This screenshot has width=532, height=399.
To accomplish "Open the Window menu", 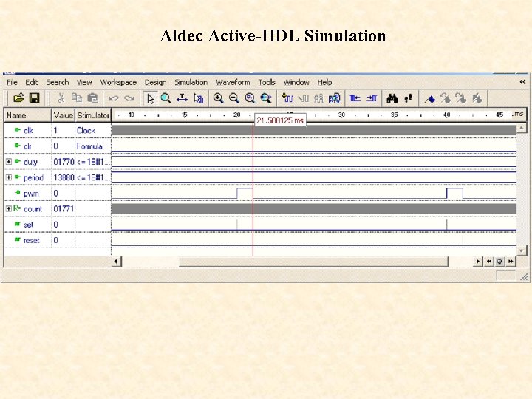I will pos(296,82).
